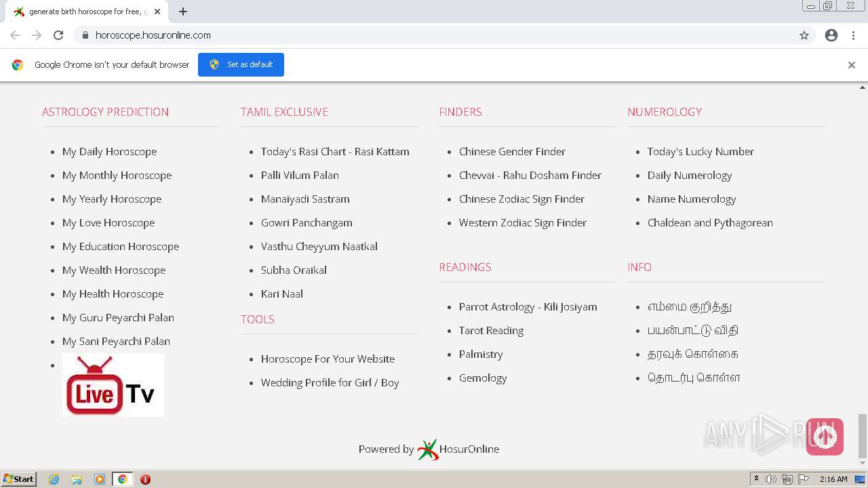Open Gowri Panchangam link
The image size is (868, 488).
[307, 223]
